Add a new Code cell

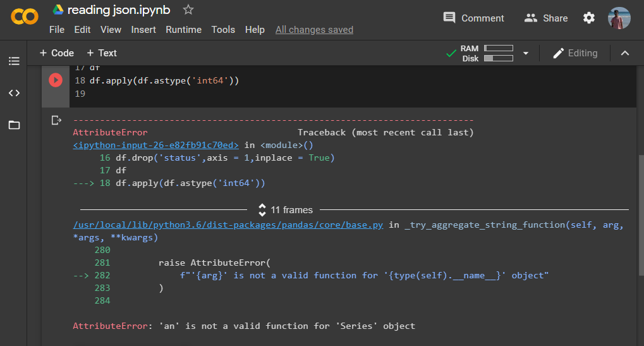point(56,53)
